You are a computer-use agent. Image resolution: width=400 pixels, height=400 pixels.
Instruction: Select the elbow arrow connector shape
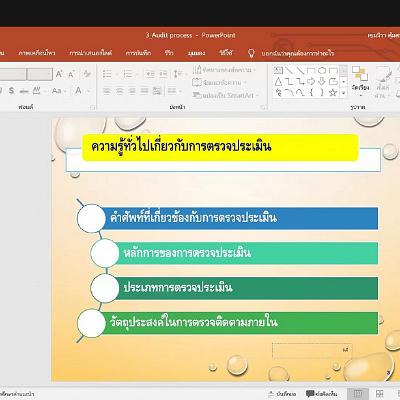pyautogui.click(x=300, y=81)
